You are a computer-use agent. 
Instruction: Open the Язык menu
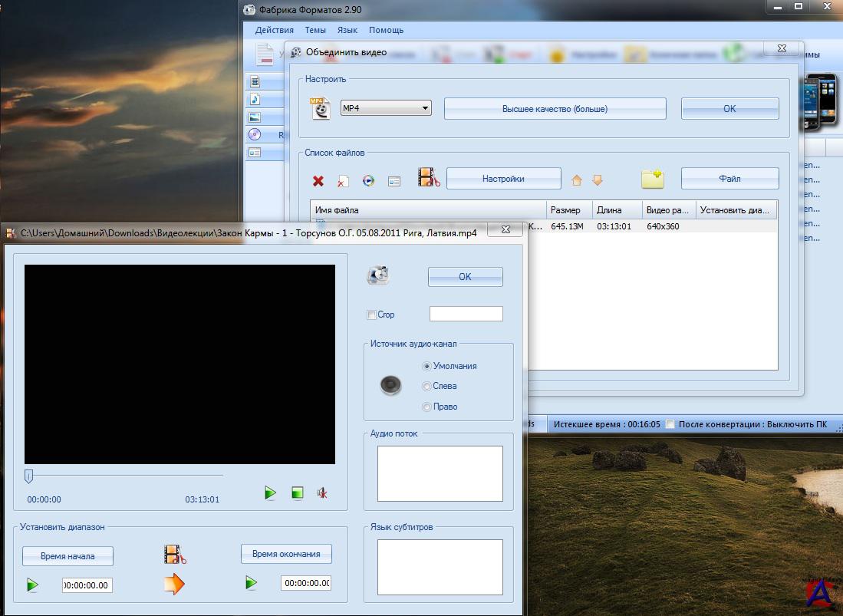tap(347, 30)
